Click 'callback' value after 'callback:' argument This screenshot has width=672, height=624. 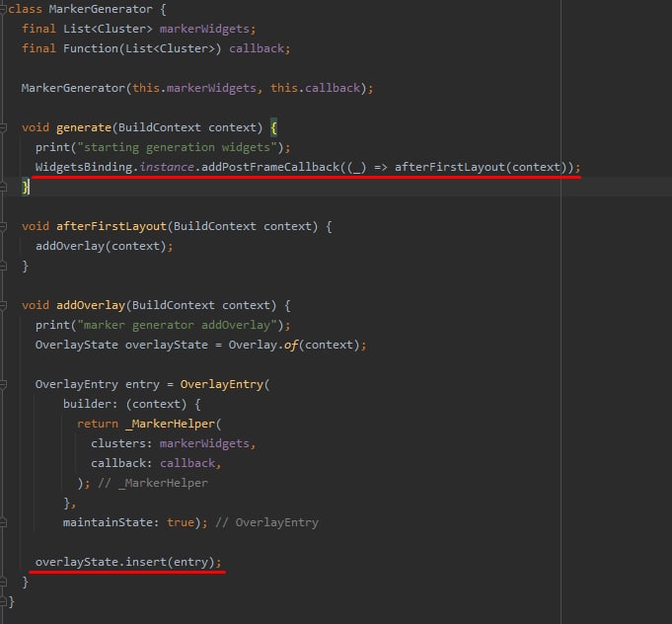[x=187, y=463]
